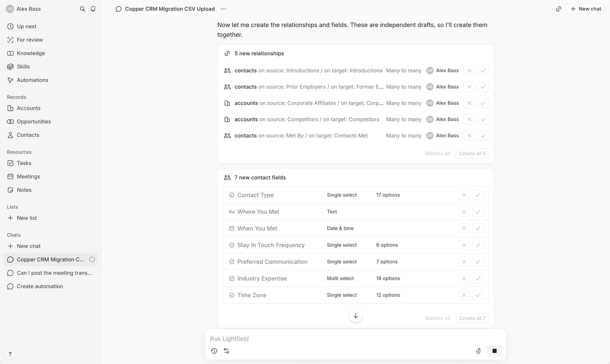Viewport: 610px width, 364px height.
Task: Accept the Contact Type field checkmark
Action: click(x=478, y=195)
